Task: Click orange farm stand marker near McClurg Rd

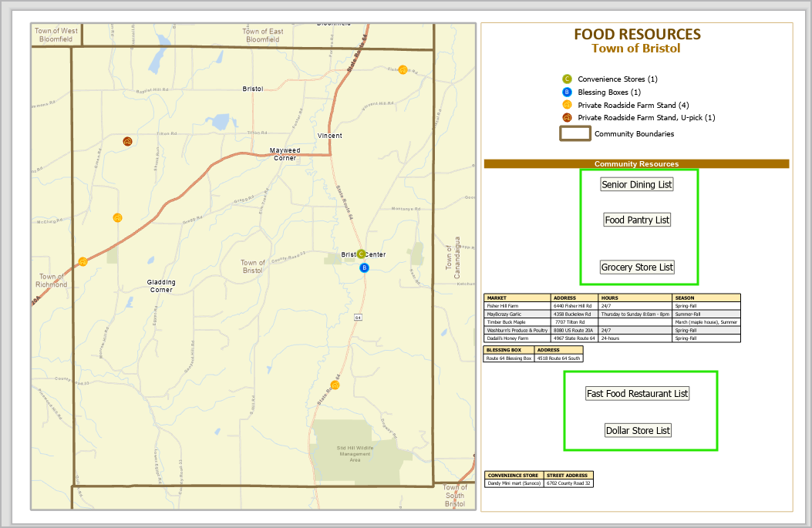Action: click(x=117, y=218)
